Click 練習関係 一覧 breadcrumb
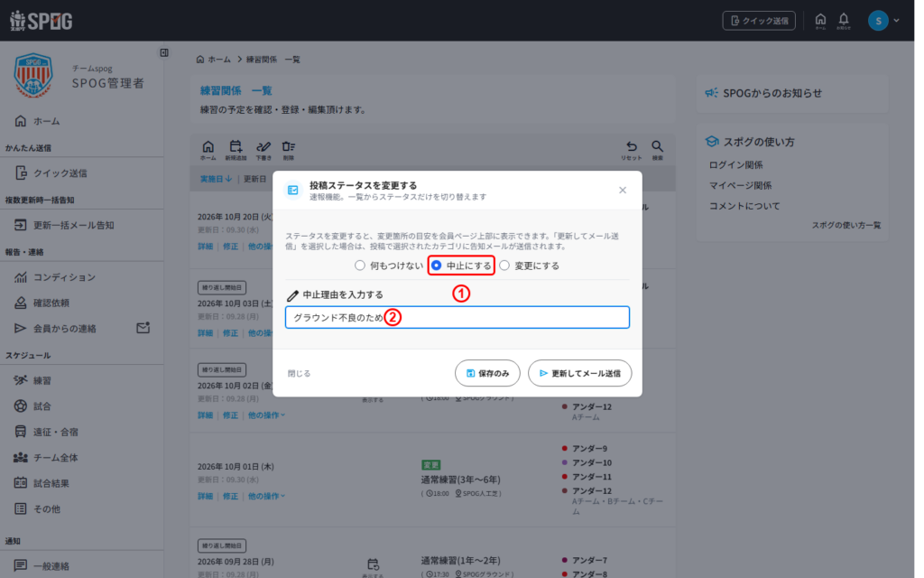 [273, 60]
